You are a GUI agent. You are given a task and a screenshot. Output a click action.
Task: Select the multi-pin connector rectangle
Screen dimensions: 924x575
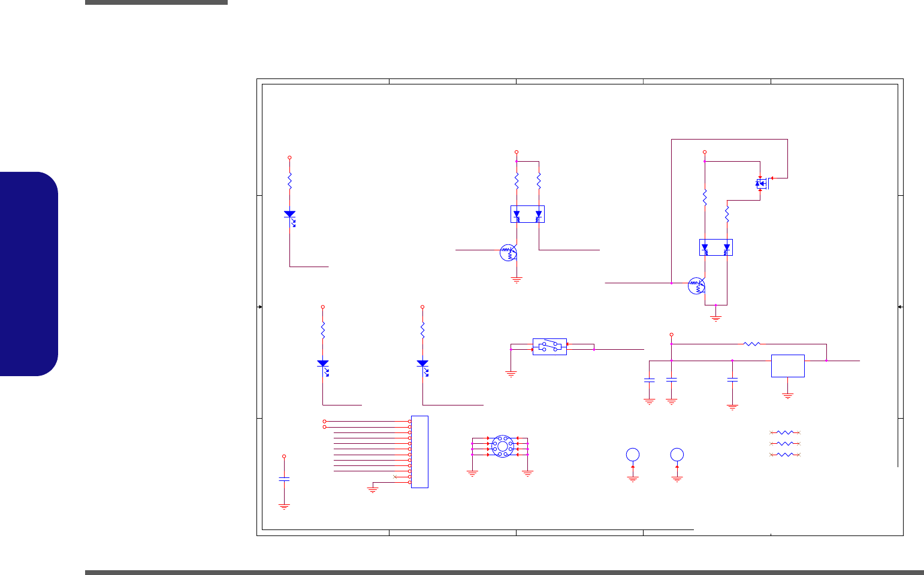(x=419, y=452)
